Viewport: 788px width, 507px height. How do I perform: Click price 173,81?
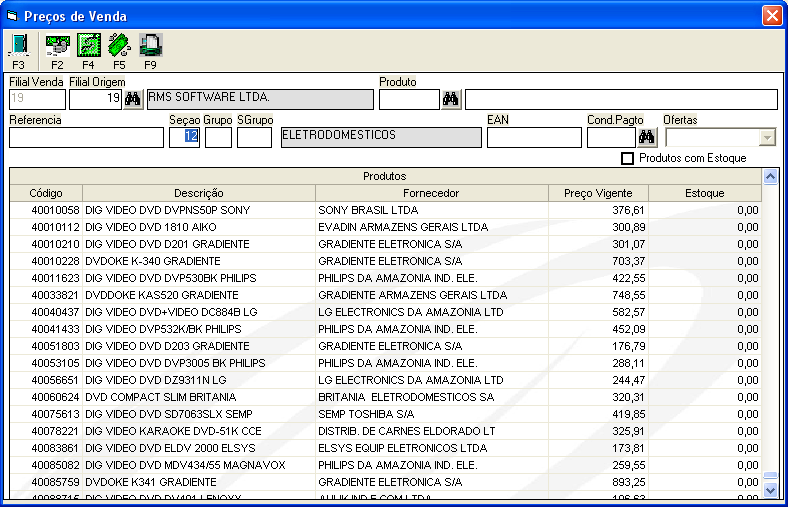tap(629, 448)
